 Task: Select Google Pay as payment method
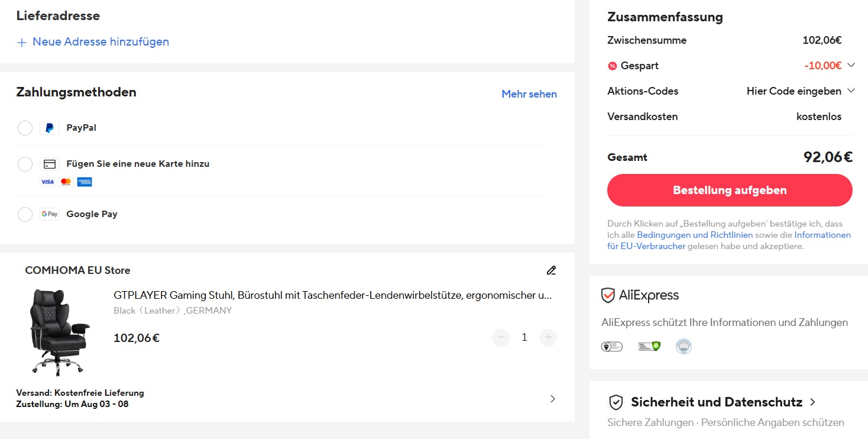[25, 214]
